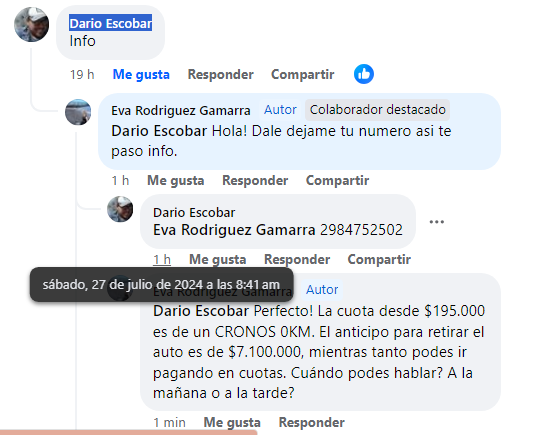
Task: Click Dario Escobar mention in CRONOS 0KM comment
Action: [x=201, y=311]
